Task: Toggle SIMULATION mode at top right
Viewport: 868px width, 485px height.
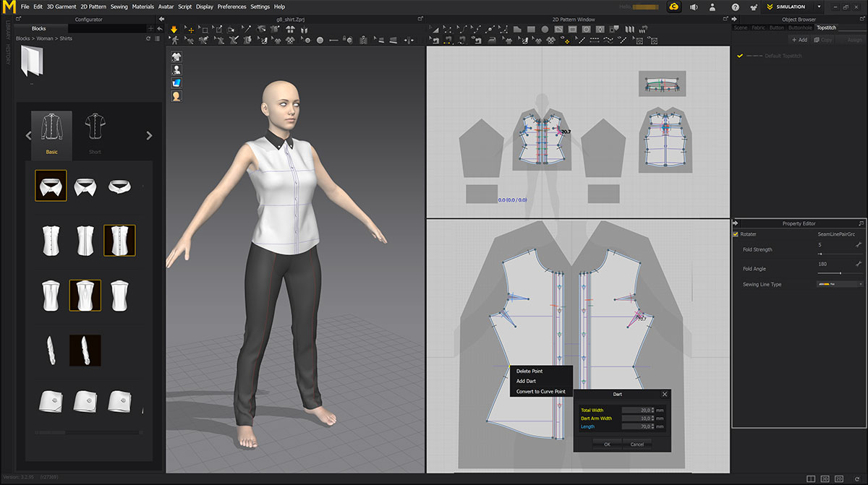Action: (788, 7)
